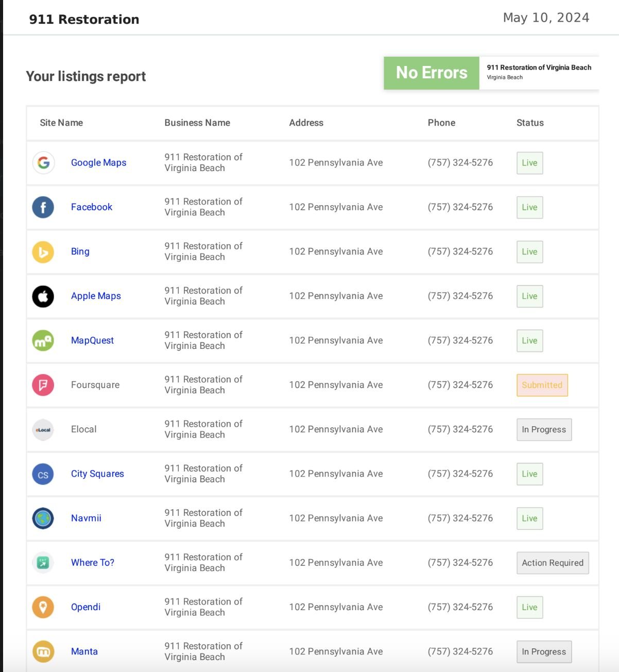Screen dimensions: 619x672
Task: Click the Live status for Google Maps
Action: point(529,163)
